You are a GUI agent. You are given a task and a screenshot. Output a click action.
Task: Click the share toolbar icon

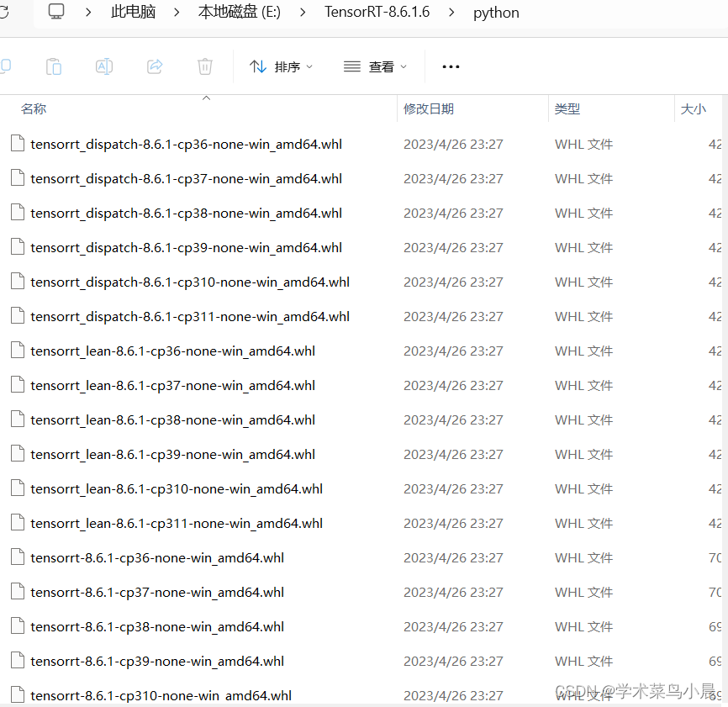click(x=155, y=66)
